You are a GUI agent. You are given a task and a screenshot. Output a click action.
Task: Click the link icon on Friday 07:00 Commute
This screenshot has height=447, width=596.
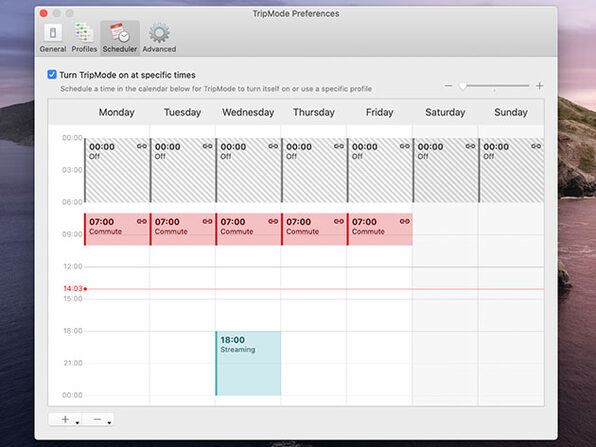click(405, 221)
